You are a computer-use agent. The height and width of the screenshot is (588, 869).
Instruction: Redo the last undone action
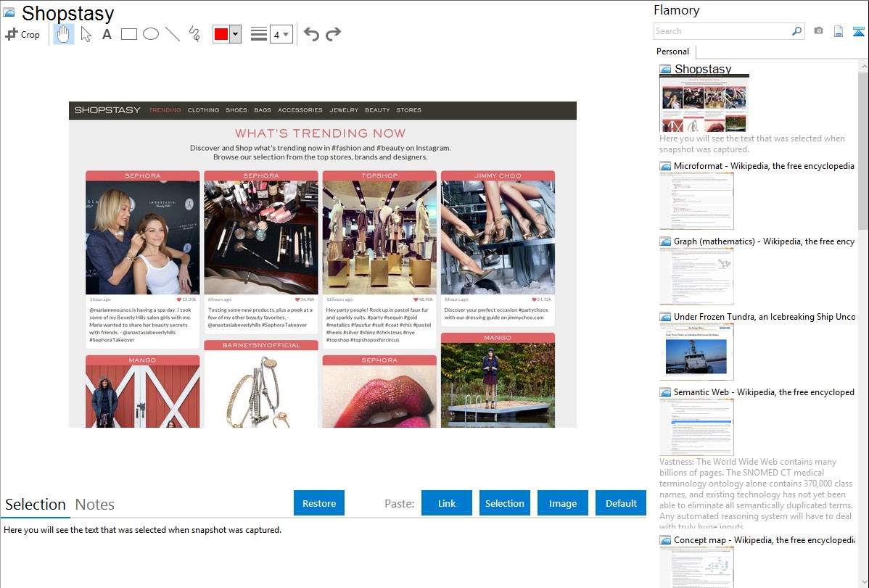coord(333,34)
